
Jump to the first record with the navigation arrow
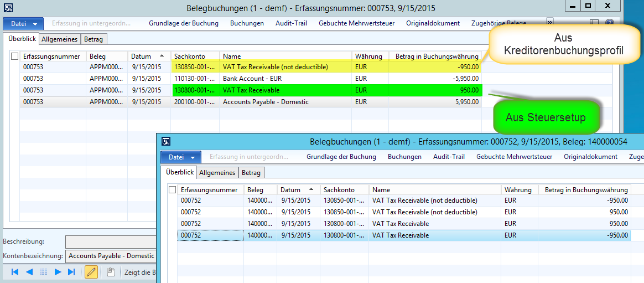(15, 272)
